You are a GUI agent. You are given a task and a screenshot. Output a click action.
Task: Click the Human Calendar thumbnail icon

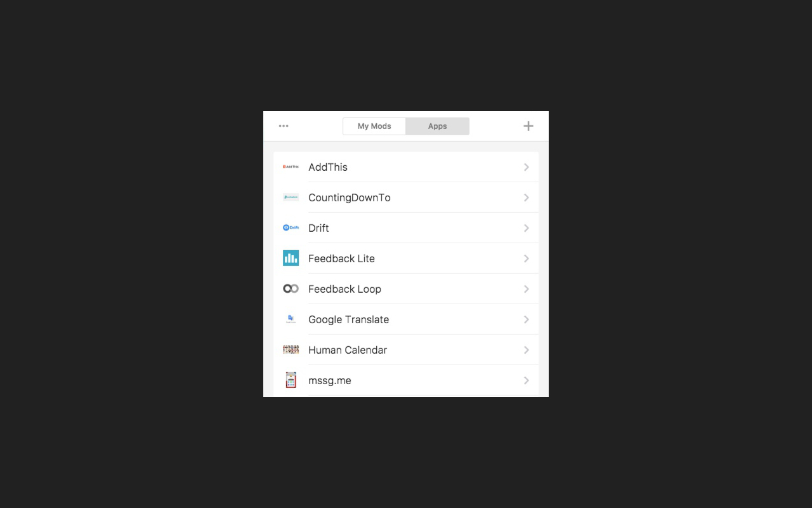(x=291, y=349)
